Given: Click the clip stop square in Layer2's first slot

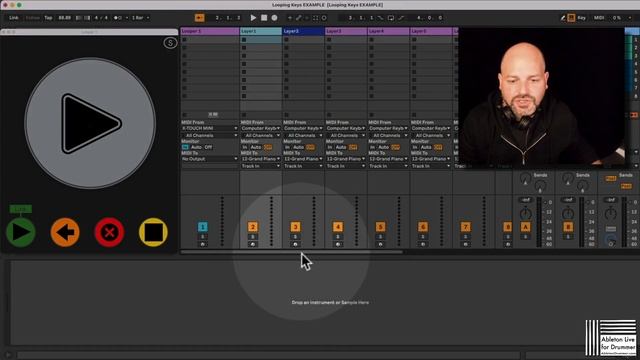Looking at the screenshot, I should point(286,40).
